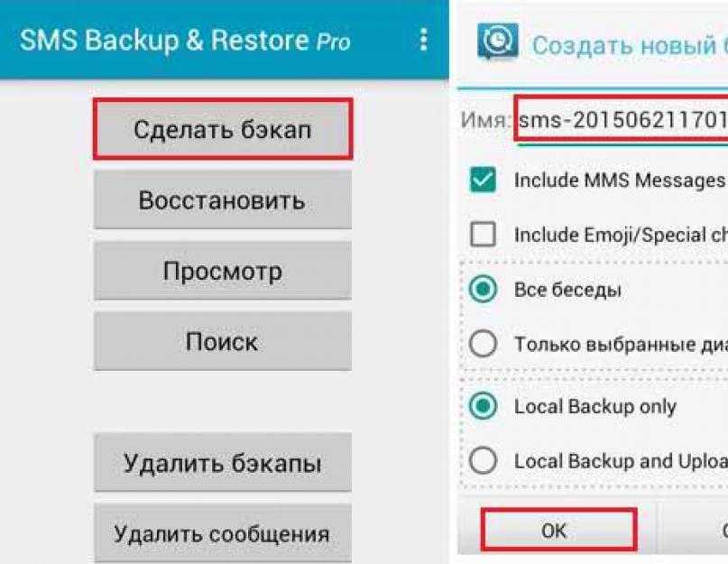This screenshot has height=564, width=728.
Task: Click the Include MMS Messages label
Action: [x=620, y=180]
